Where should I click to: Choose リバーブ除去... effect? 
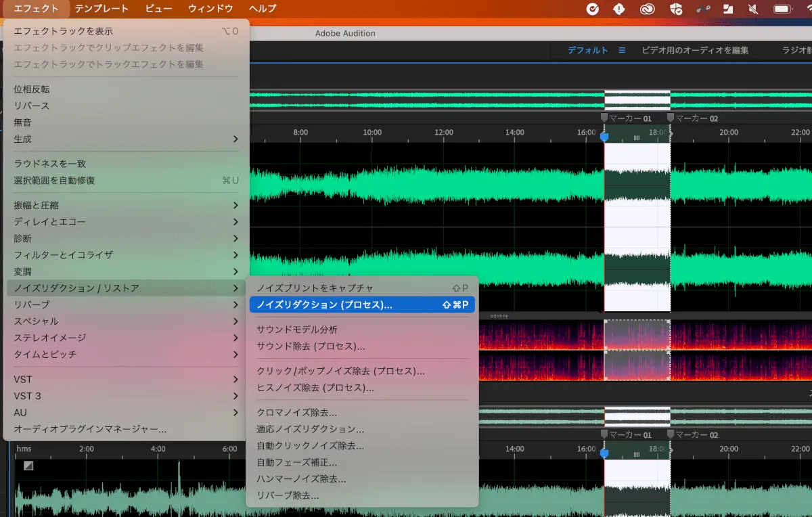288,495
